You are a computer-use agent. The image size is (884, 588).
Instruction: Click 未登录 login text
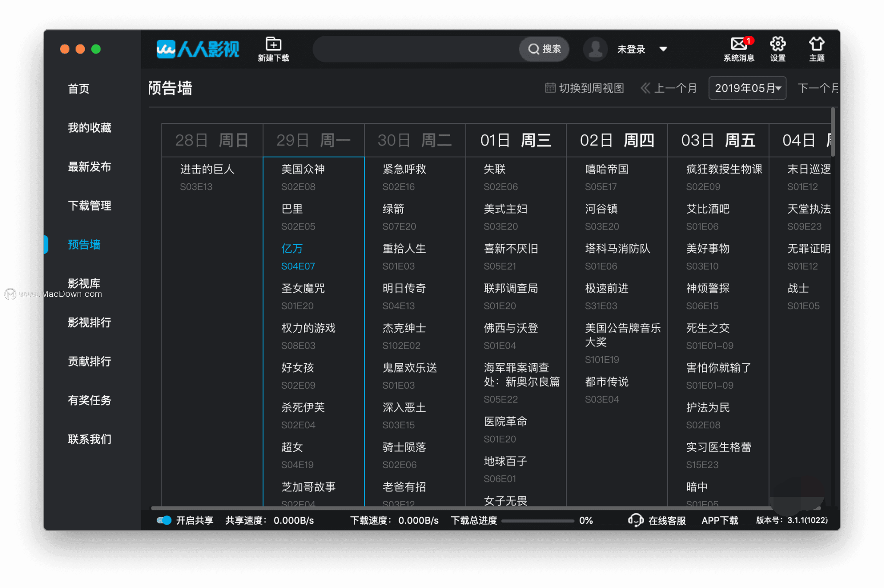pyautogui.click(x=631, y=49)
